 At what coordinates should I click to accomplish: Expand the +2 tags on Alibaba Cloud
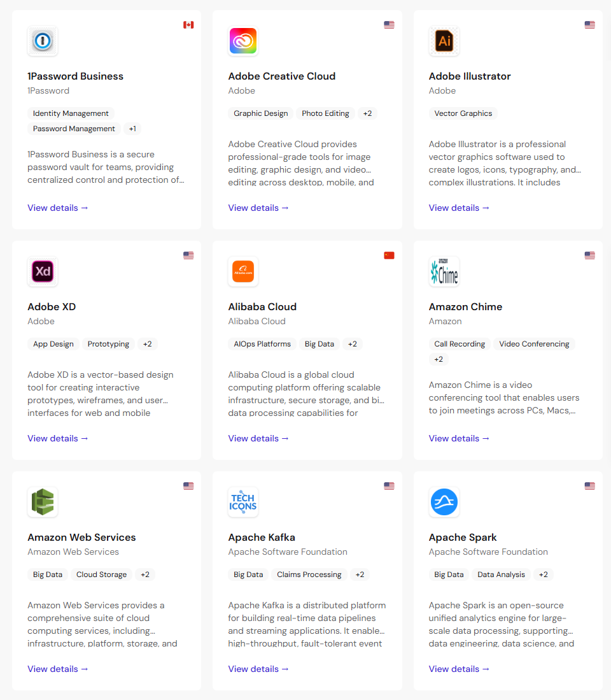pos(353,344)
